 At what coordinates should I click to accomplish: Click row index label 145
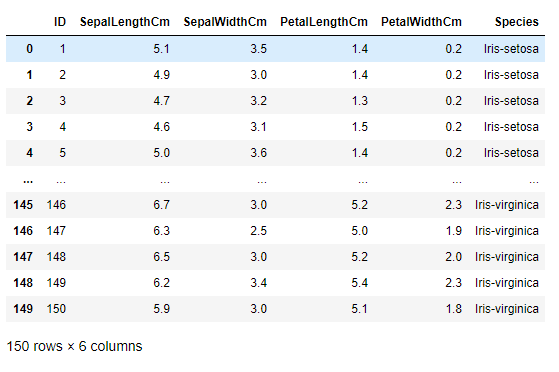click(23, 205)
